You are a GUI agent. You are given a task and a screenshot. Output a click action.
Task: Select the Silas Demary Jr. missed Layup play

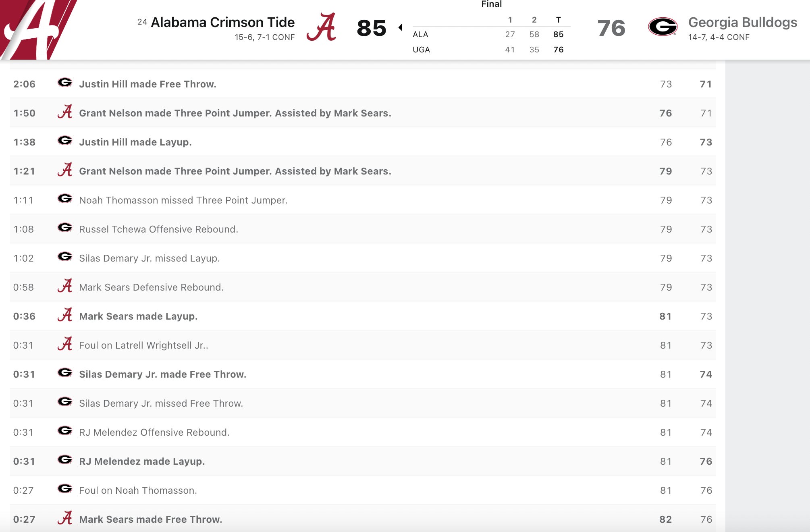(149, 258)
